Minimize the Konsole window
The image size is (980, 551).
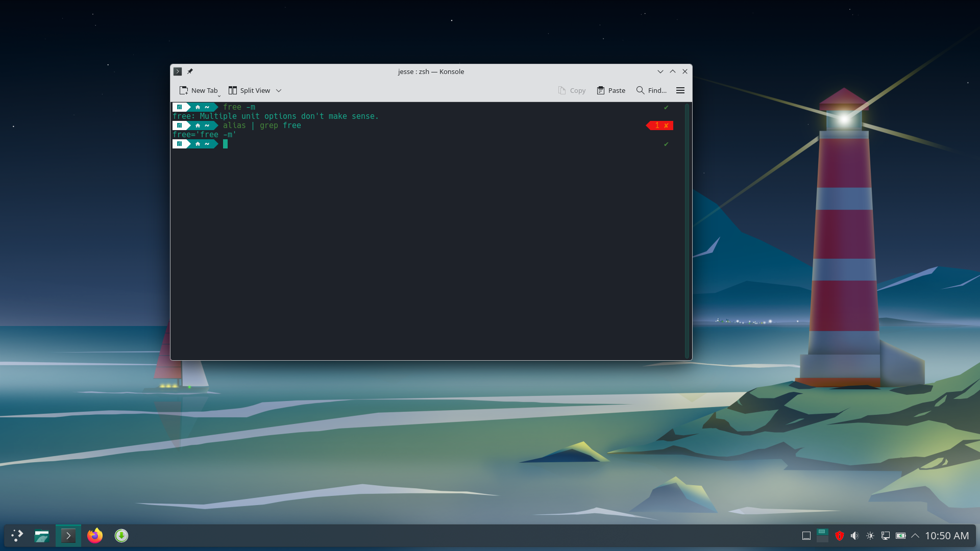click(x=660, y=71)
